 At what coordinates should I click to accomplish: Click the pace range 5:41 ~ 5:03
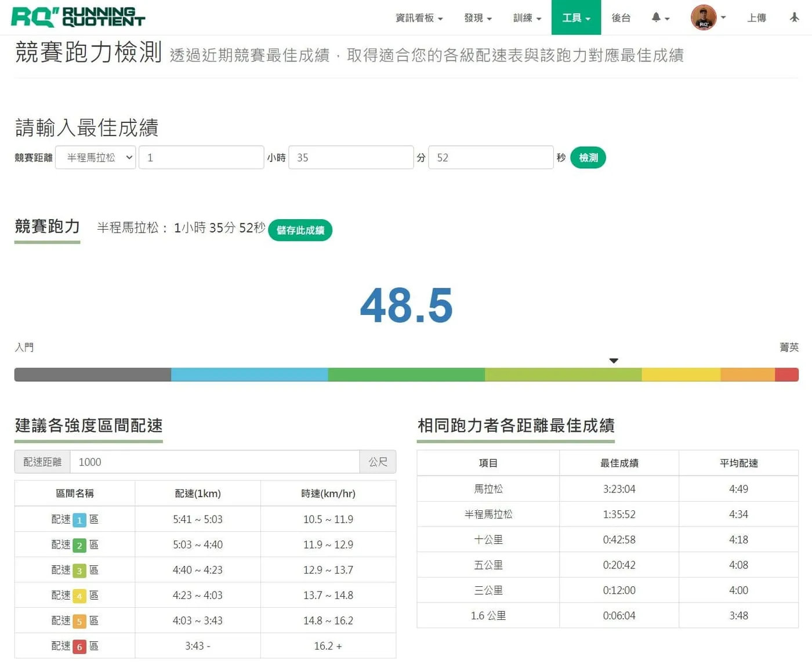[198, 520]
